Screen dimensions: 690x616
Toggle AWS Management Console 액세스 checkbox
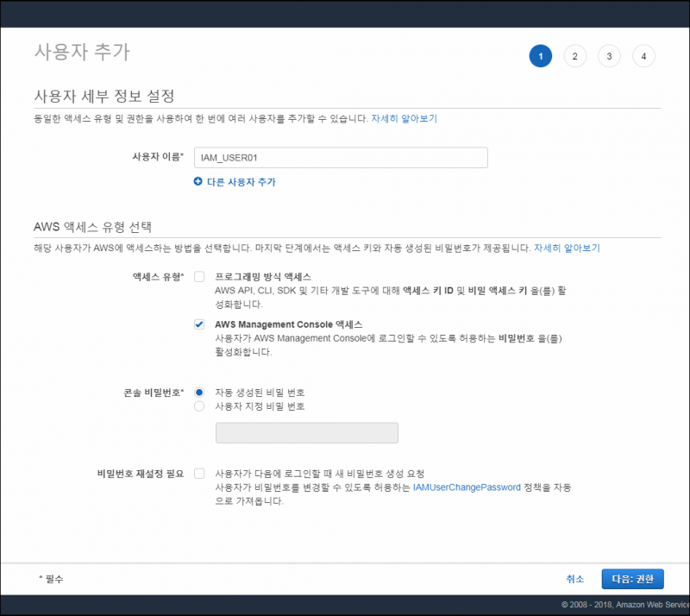[199, 324]
